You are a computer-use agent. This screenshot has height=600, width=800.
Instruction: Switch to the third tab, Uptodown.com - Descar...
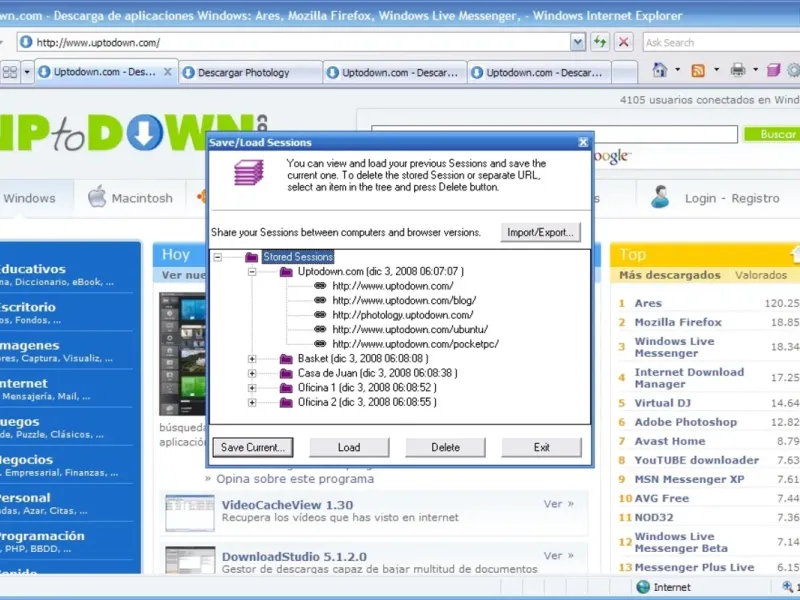click(x=395, y=72)
